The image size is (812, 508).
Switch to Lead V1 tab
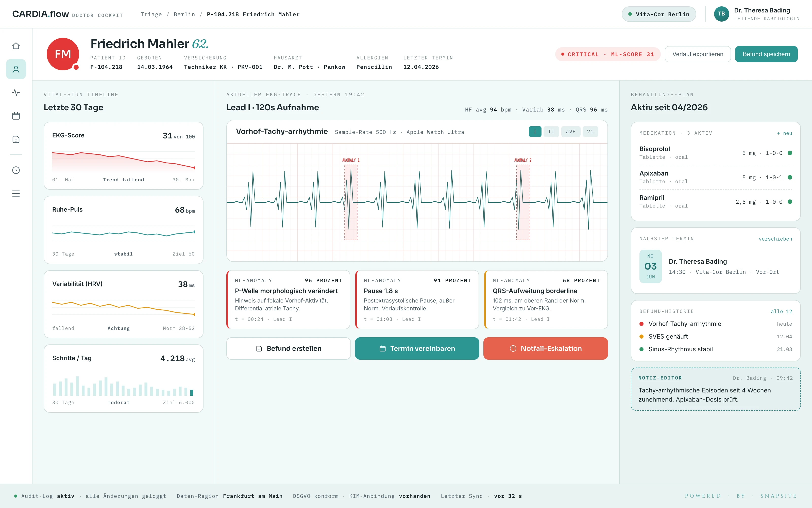(x=590, y=132)
